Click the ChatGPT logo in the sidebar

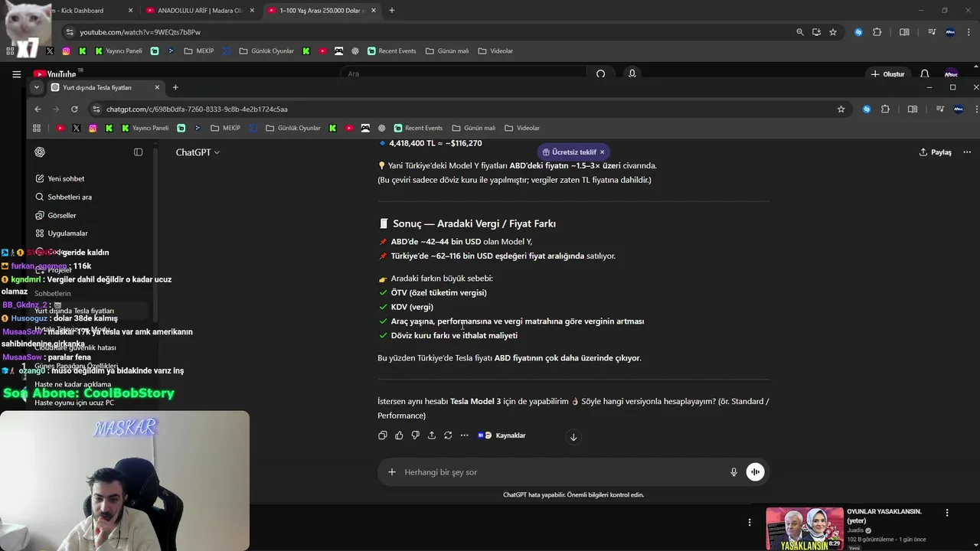tap(40, 152)
